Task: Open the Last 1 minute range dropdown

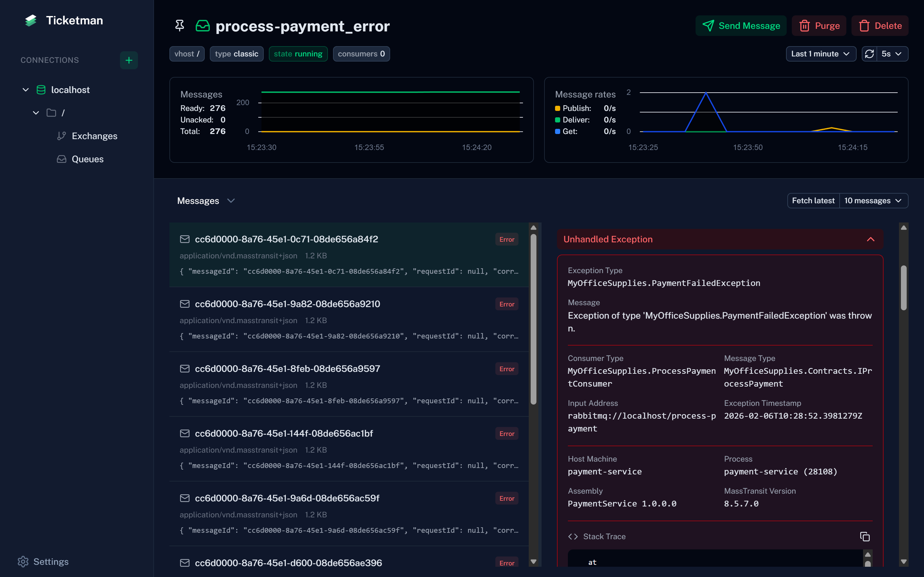Action: [x=820, y=54]
